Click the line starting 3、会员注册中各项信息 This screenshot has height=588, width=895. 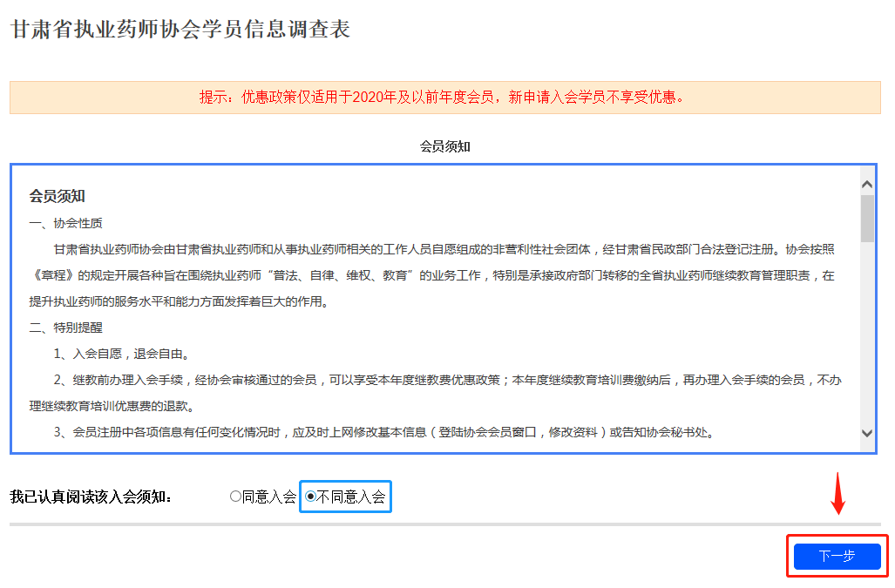pos(384,432)
